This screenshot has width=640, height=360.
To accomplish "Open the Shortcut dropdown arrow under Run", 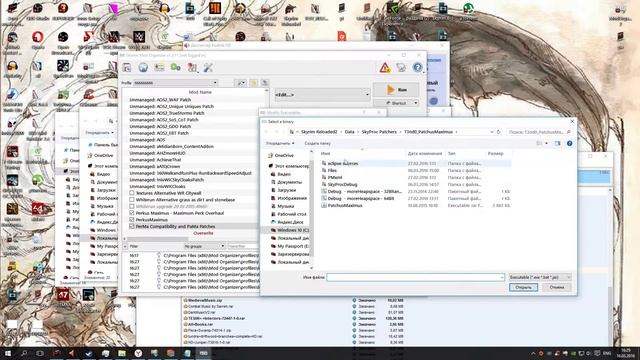I will [x=416, y=103].
